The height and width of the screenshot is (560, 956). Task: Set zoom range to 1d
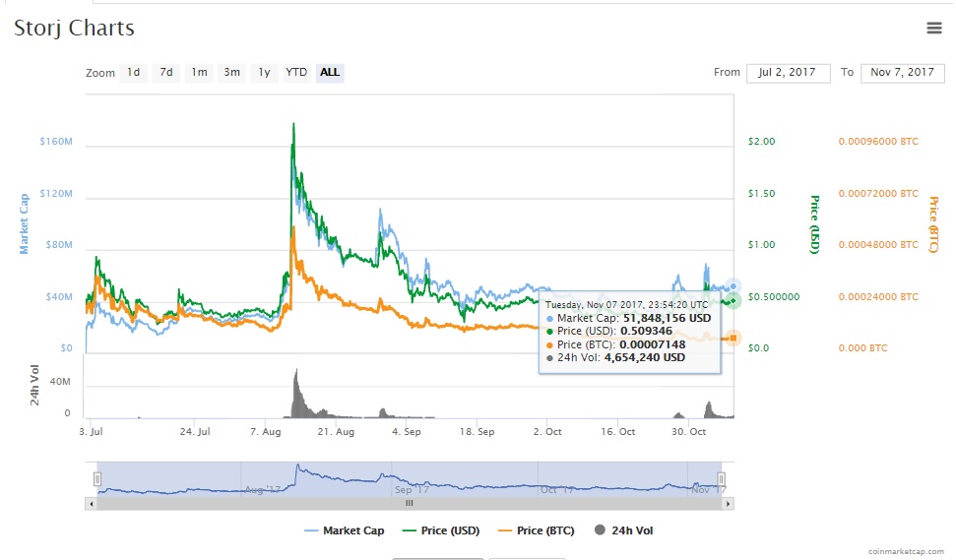[x=134, y=73]
